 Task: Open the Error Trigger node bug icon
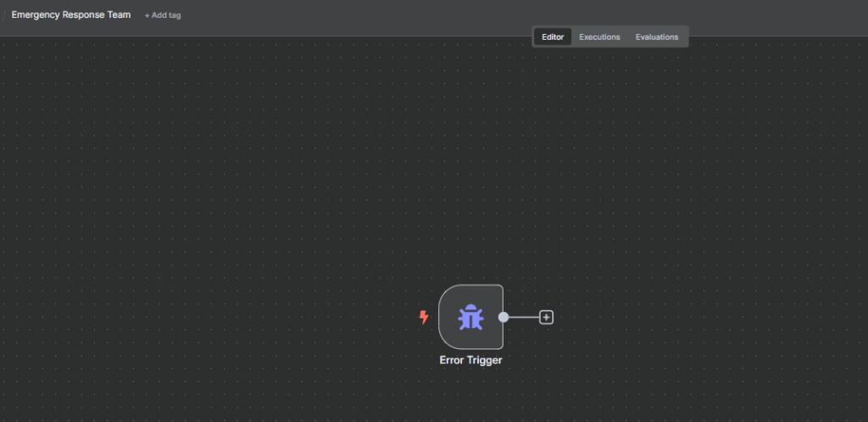[470, 317]
